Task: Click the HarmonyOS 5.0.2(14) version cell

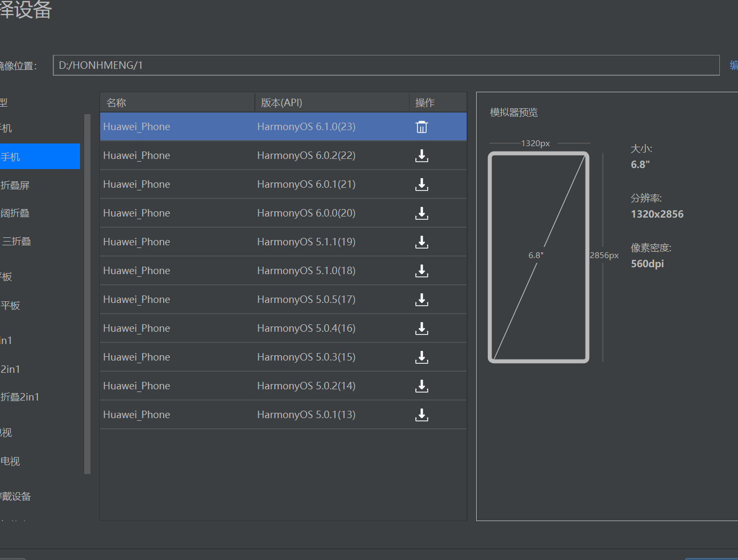Action: pyautogui.click(x=306, y=386)
